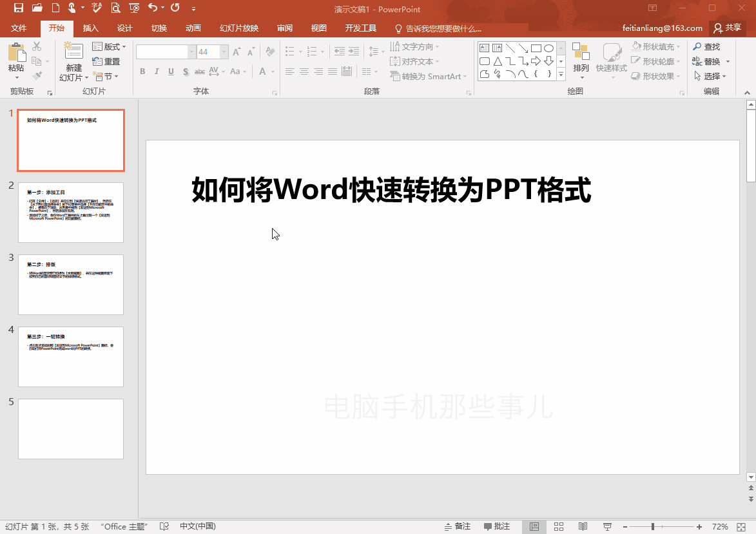Switch to the Slide Show (幻灯片放映) tab
This screenshot has width=756, height=534.
point(239,28)
